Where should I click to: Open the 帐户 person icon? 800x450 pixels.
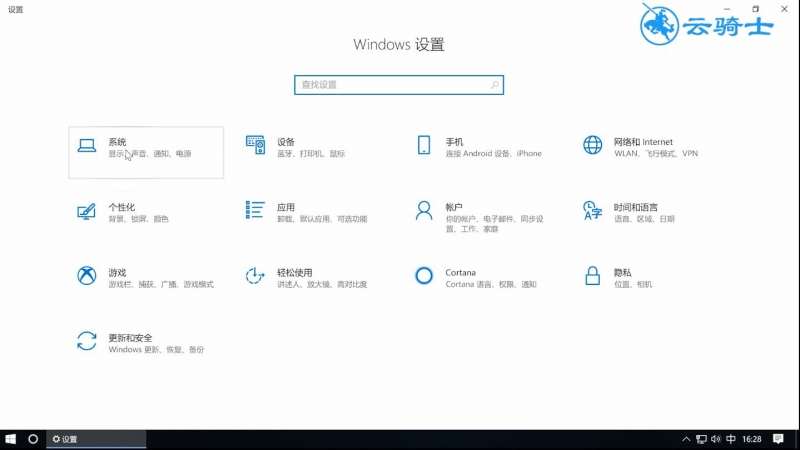point(423,210)
